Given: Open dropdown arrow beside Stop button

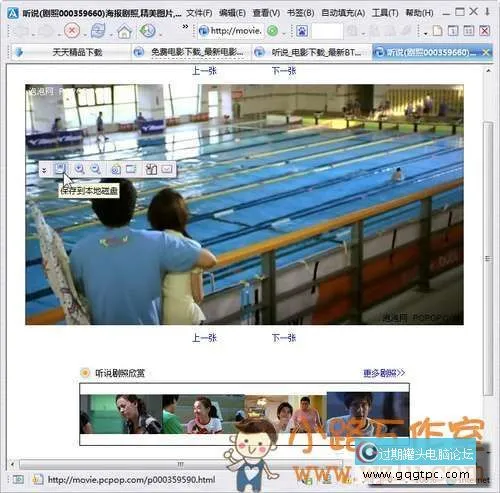Looking at the screenshot, I should pyautogui.click(x=84, y=34).
